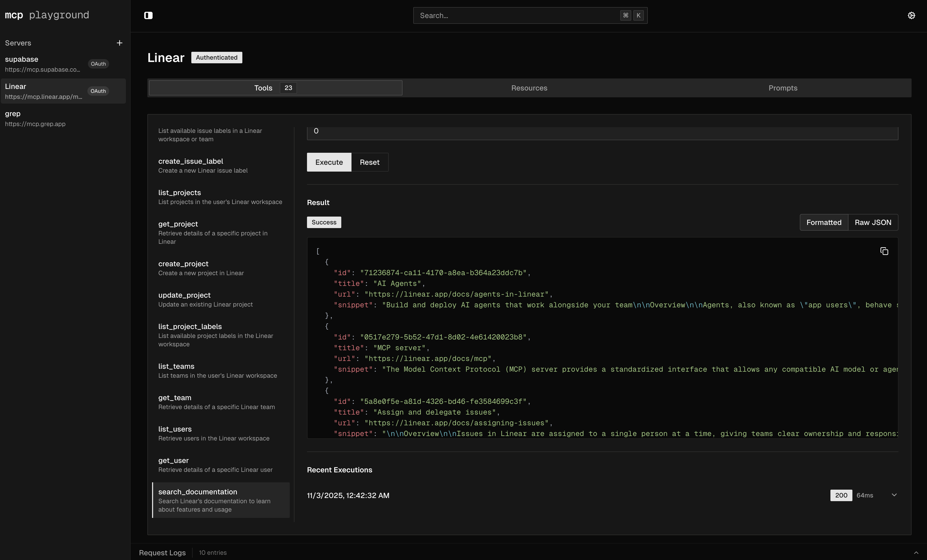927x560 pixels.
Task: Expand the recent execution details chevron
Action: 895,495
